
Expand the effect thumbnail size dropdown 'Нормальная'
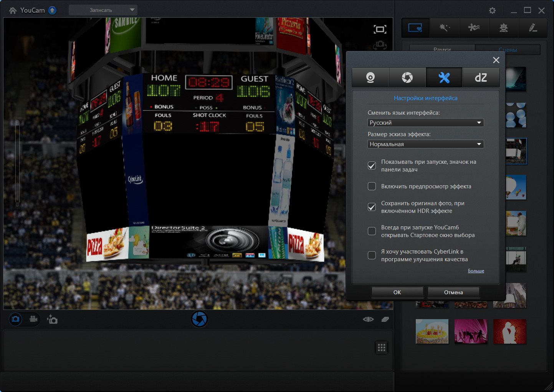click(425, 144)
